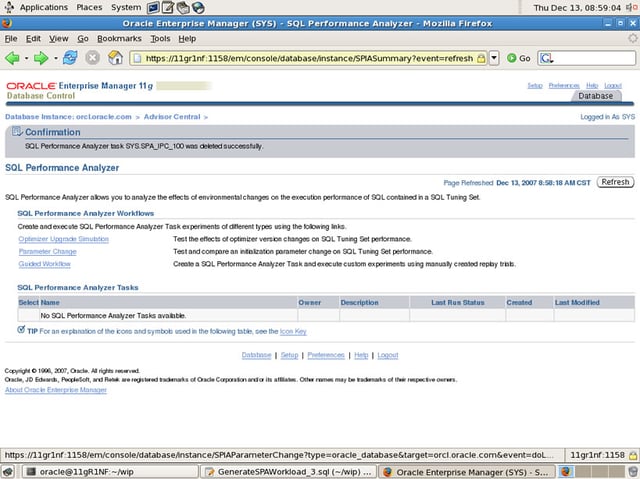Click the Show Desktop taskbar icon
The image size is (640, 479).
(x=8, y=472)
